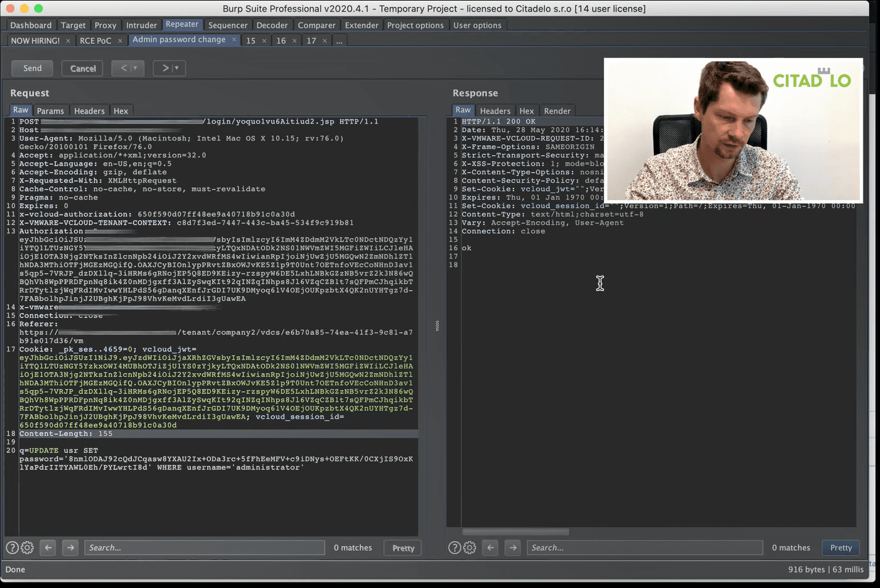Select repeater tab 16
The width and height of the screenshot is (880, 588).
(x=281, y=41)
